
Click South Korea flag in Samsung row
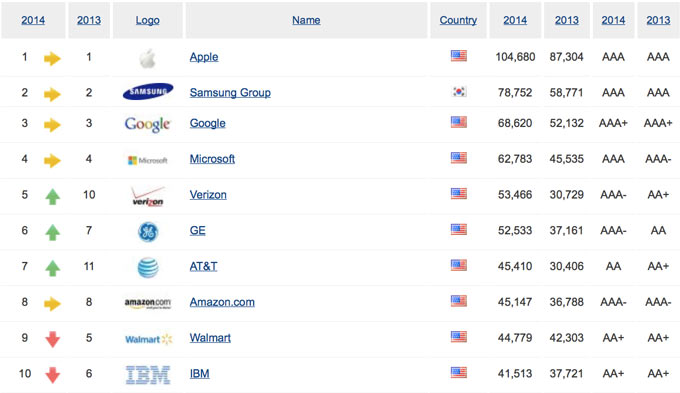point(459,92)
